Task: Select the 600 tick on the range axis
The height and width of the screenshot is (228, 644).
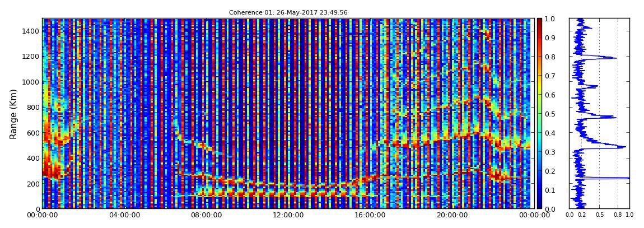Action: (x=32, y=133)
